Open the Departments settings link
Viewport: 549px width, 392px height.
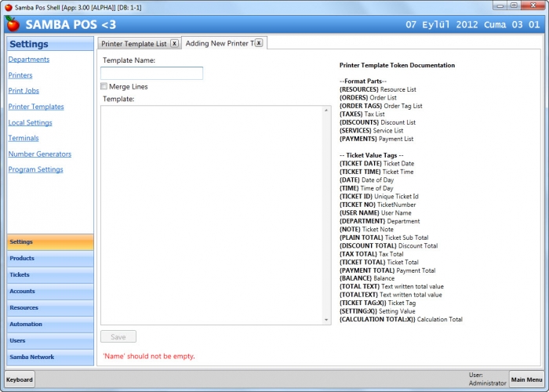point(29,59)
